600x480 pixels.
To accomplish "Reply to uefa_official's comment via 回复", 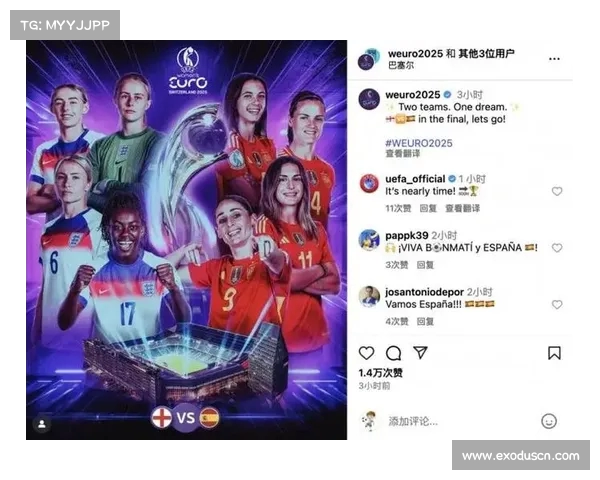I will pos(428,208).
